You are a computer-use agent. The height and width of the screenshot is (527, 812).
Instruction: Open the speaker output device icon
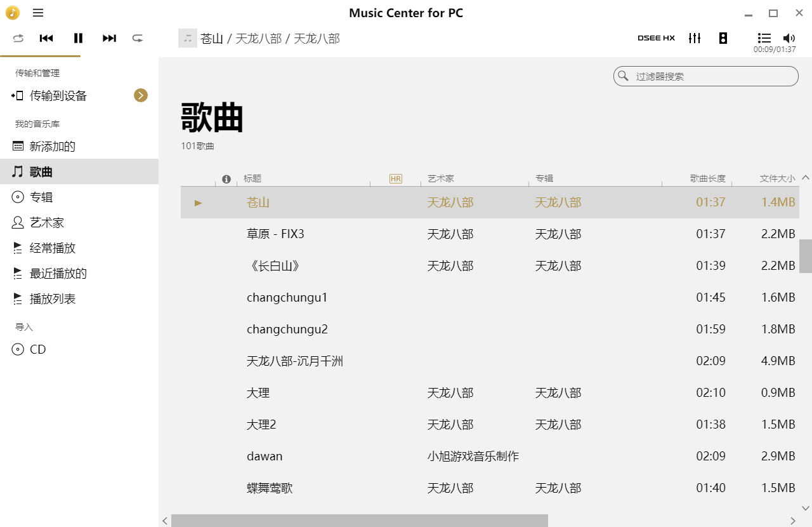click(723, 38)
